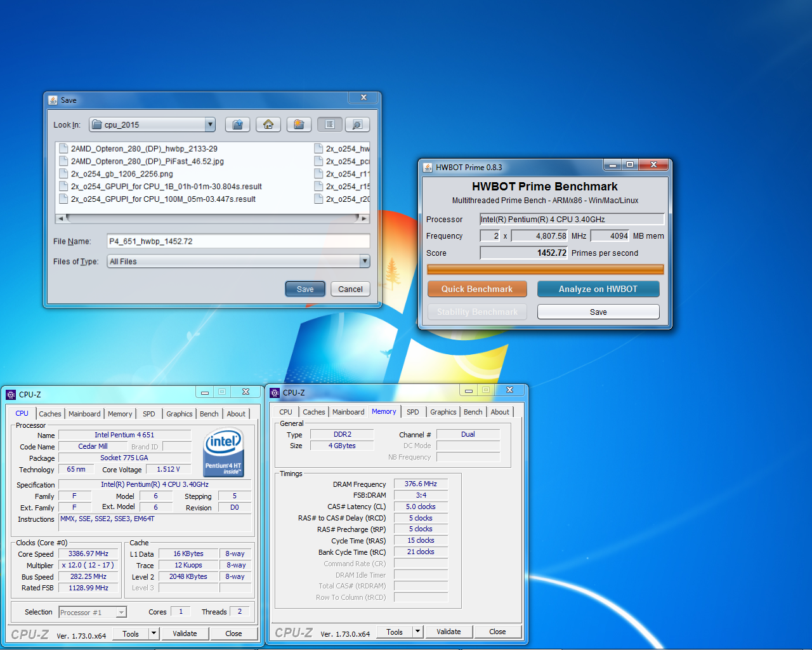Click Tools button in Memory-tab CPU-Z window

tap(395, 632)
